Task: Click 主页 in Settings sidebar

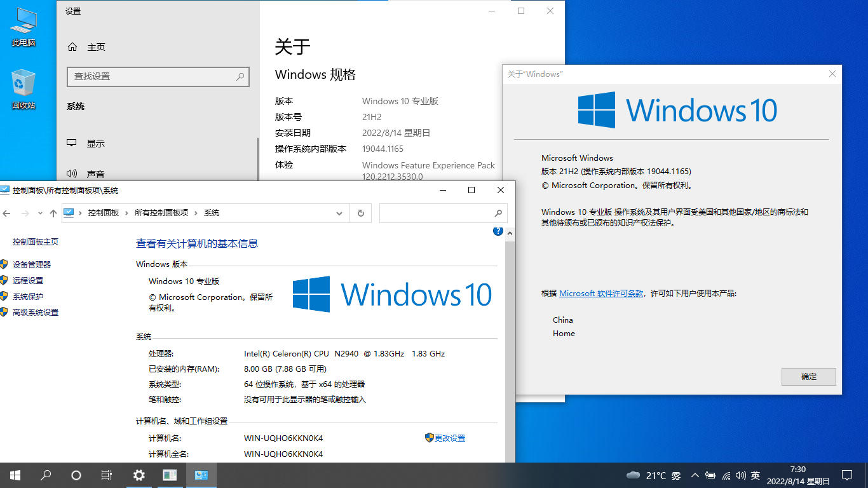Action: [x=96, y=47]
